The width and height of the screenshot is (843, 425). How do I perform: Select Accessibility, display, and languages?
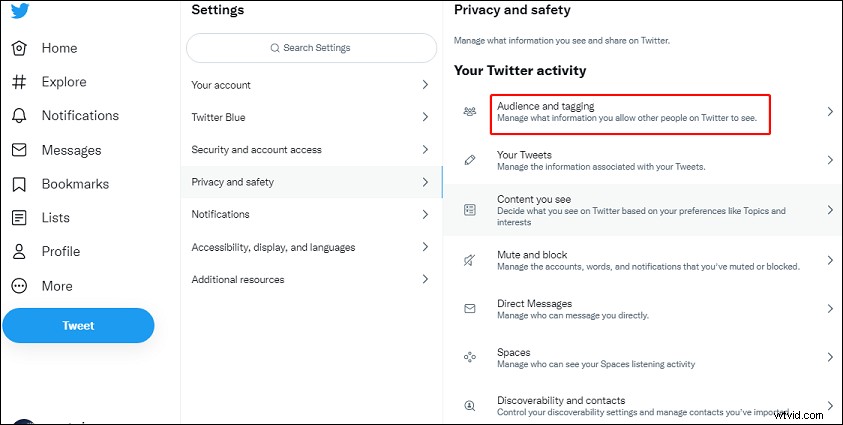tap(312, 247)
